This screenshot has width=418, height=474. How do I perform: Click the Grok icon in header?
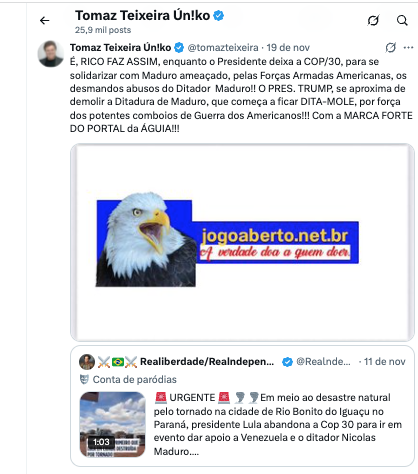pos(373,20)
